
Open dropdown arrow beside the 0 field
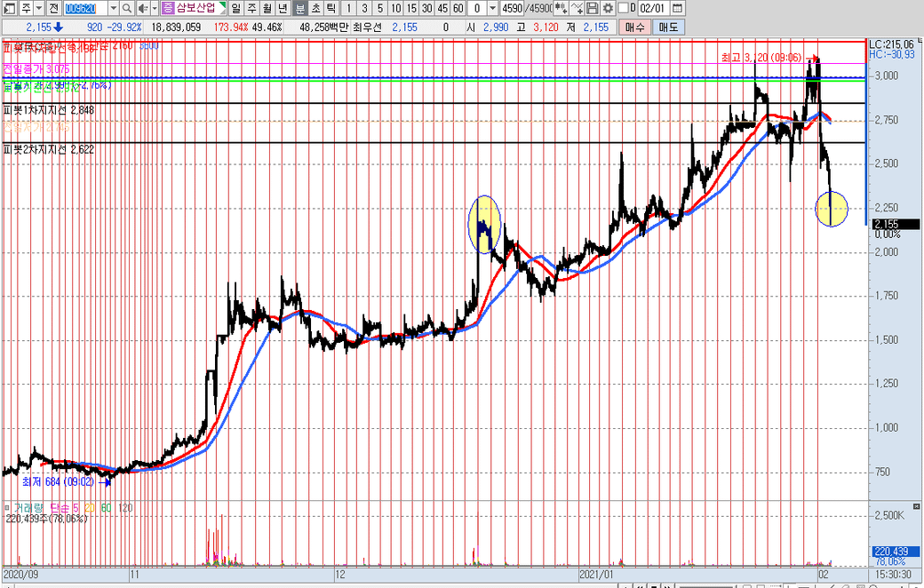coord(491,8)
